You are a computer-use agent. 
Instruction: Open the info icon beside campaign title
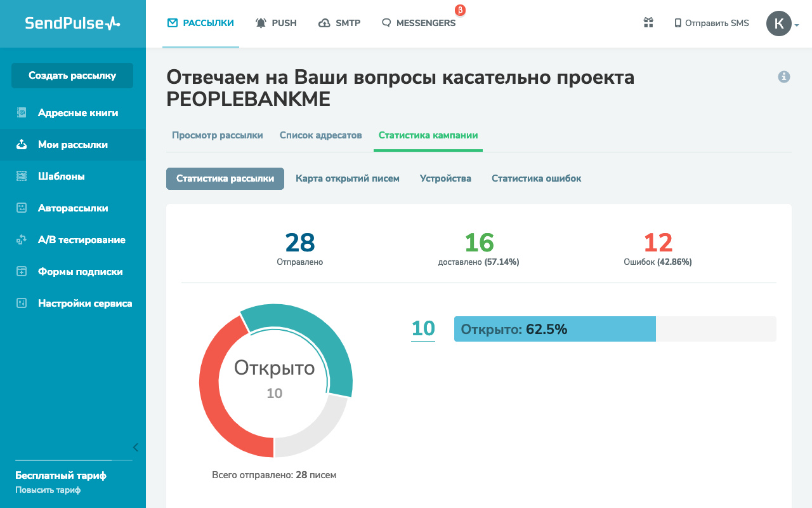[784, 77]
